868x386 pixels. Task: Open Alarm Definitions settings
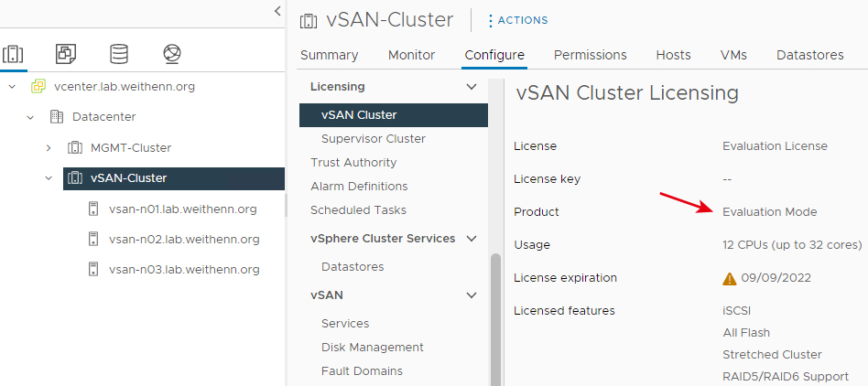click(359, 187)
